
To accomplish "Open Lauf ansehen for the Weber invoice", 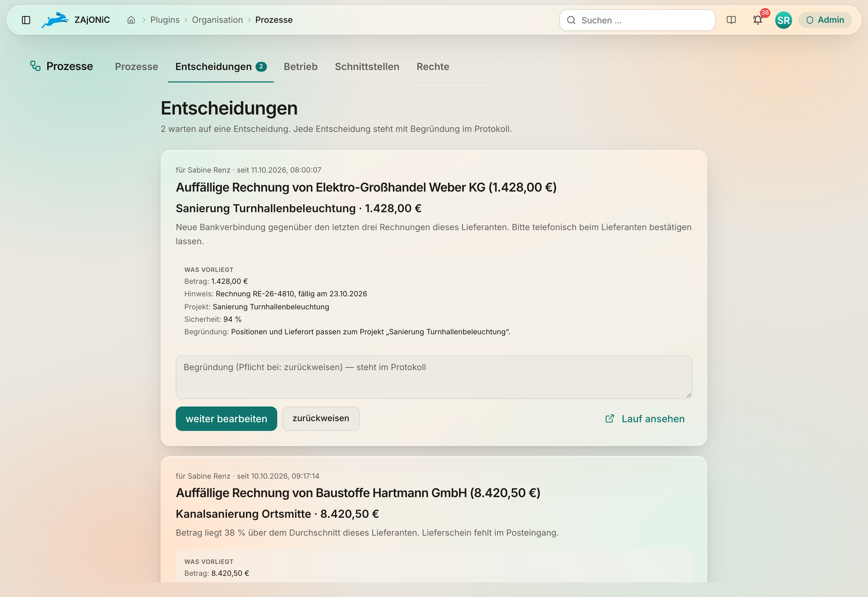I will point(645,418).
